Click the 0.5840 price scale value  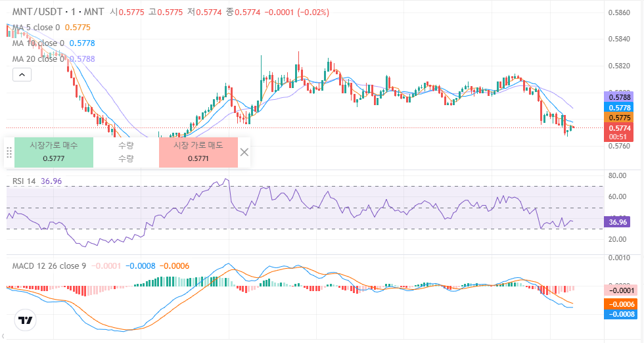(619, 39)
